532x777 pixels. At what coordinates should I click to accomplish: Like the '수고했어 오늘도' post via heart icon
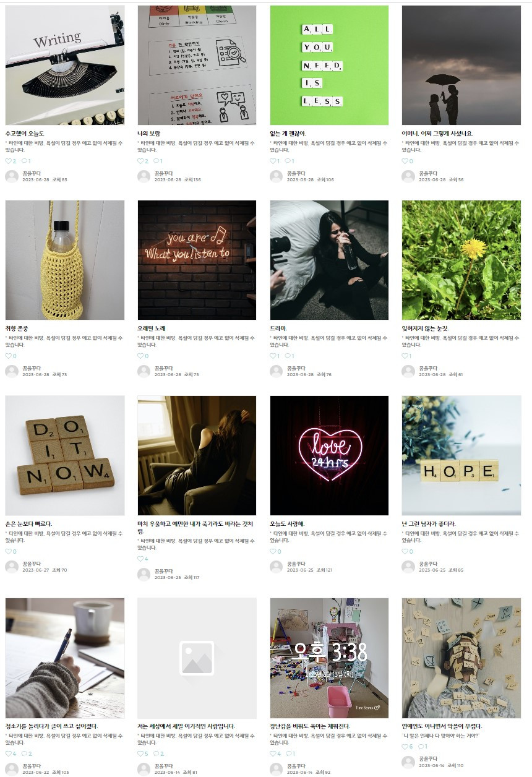point(8,161)
